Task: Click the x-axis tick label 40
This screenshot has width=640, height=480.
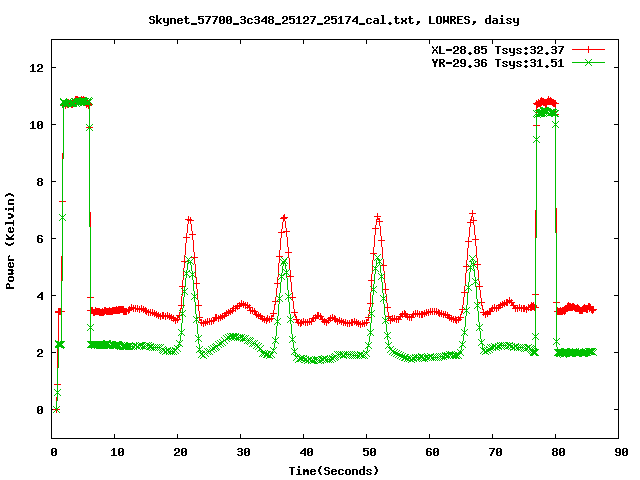Action: [307, 452]
